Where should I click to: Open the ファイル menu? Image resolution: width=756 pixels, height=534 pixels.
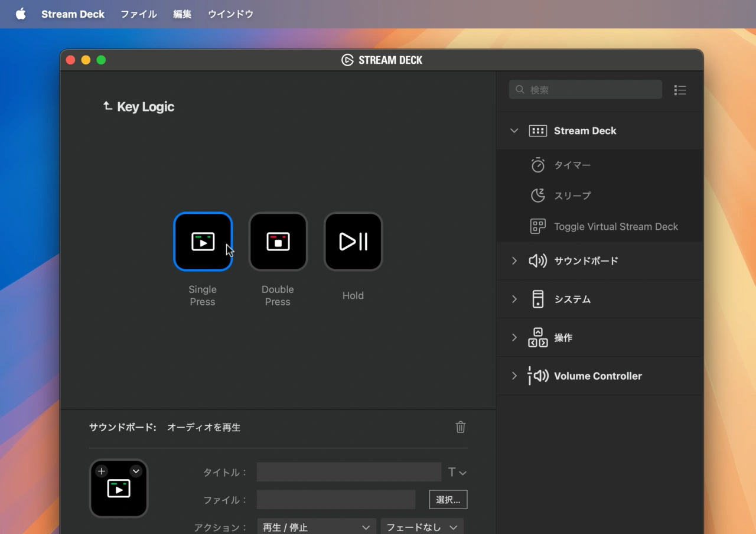pyautogui.click(x=138, y=14)
